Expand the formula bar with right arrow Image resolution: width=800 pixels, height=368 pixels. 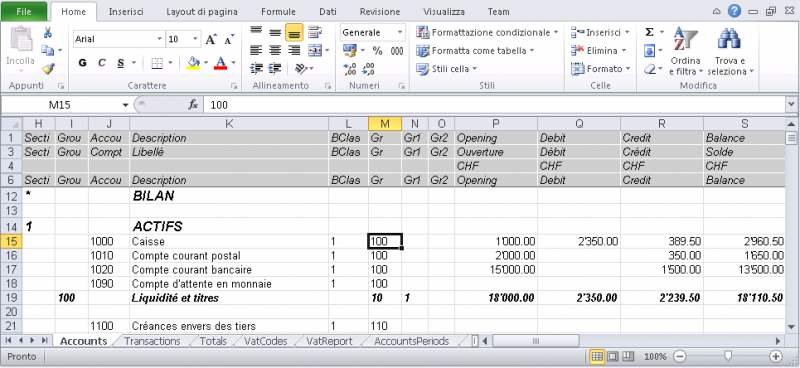pyautogui.click(x=791, y=105)
